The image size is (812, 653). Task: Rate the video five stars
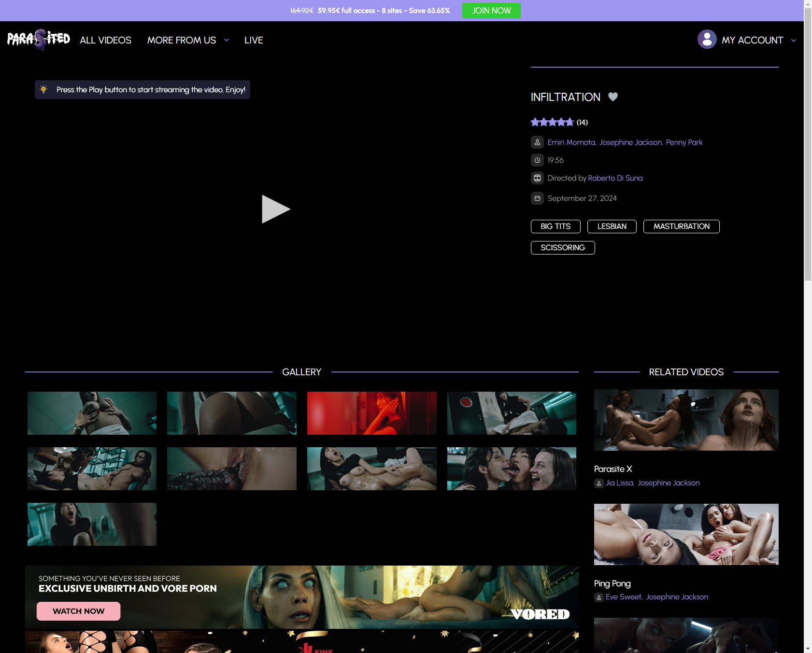coord(570,122)
